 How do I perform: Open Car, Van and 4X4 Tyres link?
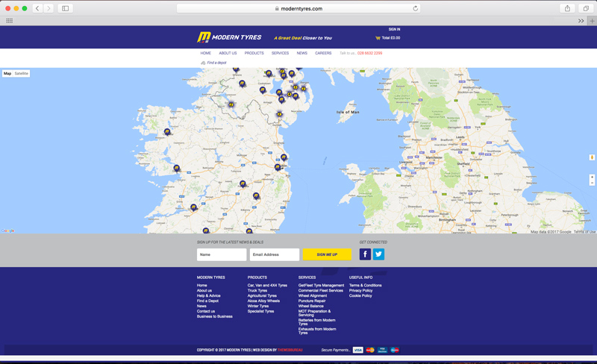(x=267, y=285)
